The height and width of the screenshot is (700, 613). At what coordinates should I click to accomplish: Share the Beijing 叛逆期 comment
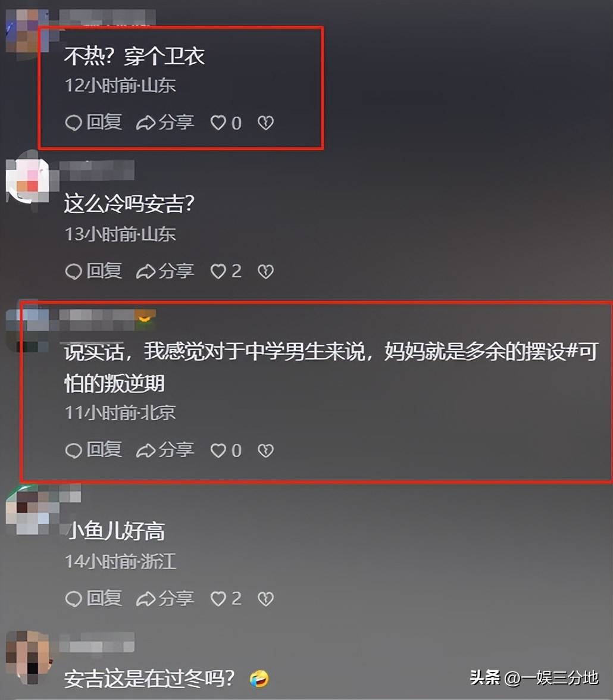[165, 450]
